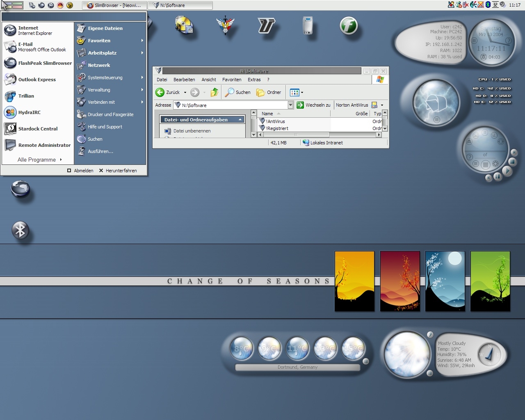Select the winter seasons thumbnail
This screenshot has width=525, height=420.
coord(445,281)
